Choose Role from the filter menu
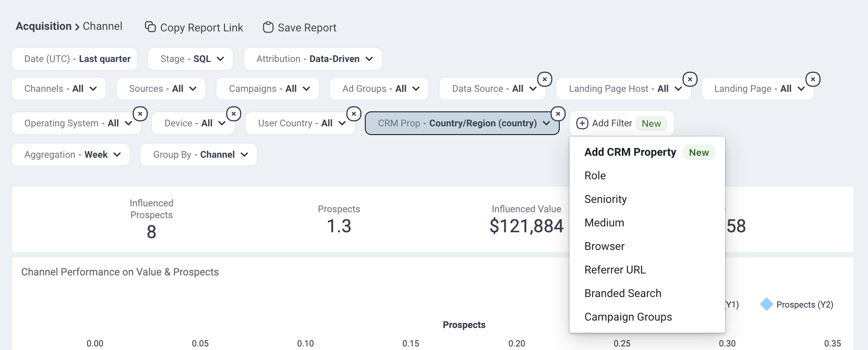The height and width of the screenshot is (350, 868). click(x=647, y=175)
